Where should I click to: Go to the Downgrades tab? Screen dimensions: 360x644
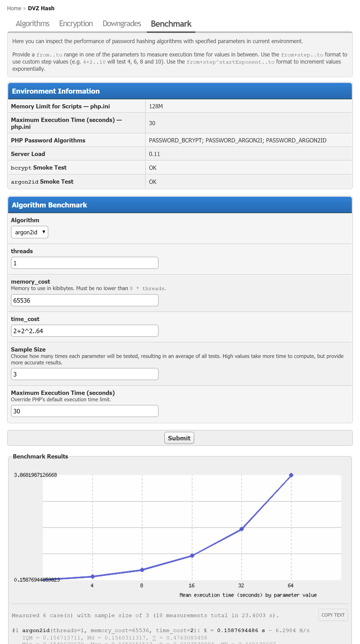coord(122,24)
